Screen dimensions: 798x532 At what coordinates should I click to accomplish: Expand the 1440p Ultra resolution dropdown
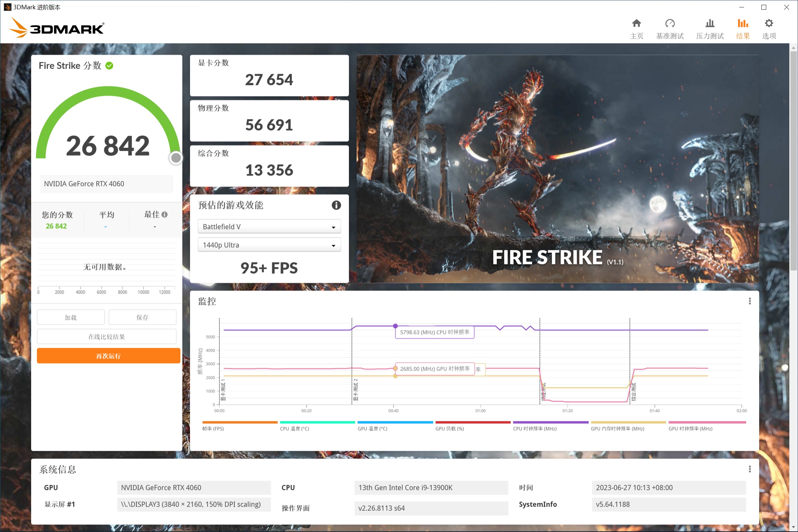(269, 245)
